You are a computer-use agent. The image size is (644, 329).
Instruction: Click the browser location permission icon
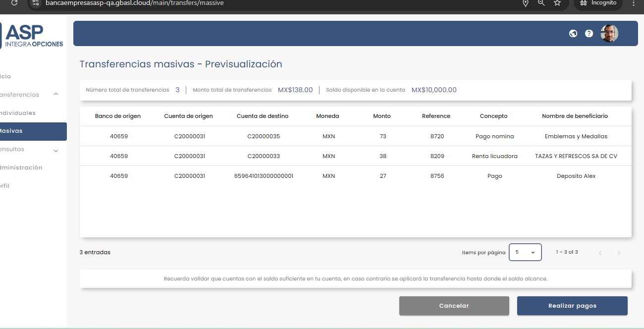click(x=526, y=3)
